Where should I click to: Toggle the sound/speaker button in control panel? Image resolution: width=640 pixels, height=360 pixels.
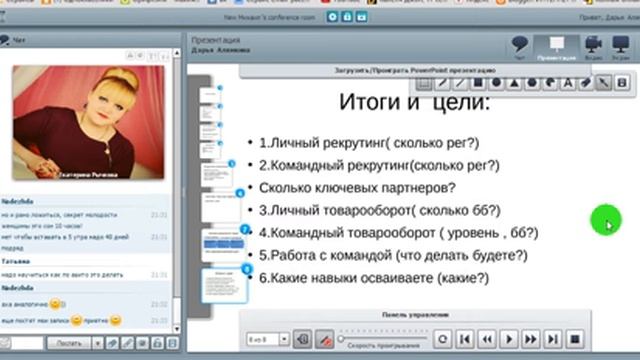[302, 339]
